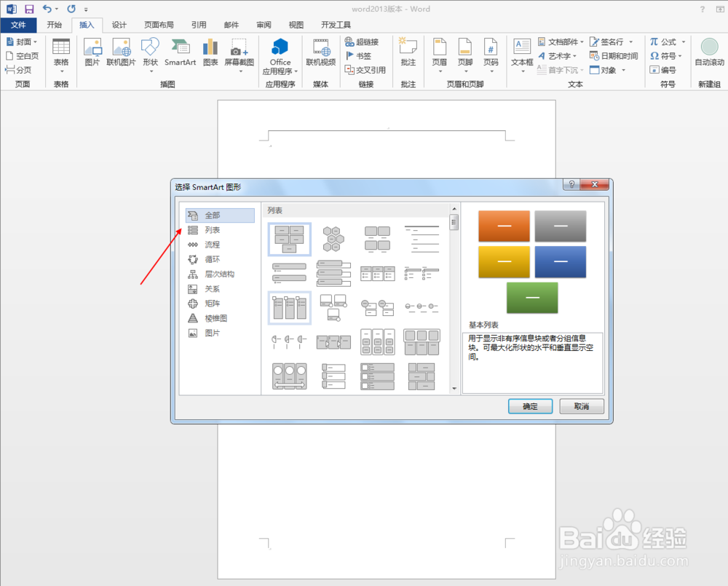
Task: Insert WordArt text
Action: click(557, 56)
